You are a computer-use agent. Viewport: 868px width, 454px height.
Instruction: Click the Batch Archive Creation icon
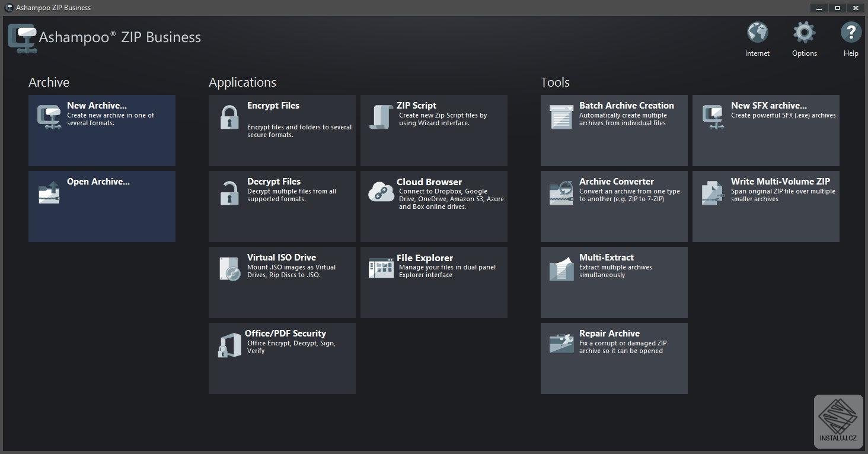click(x=561, y=117)
